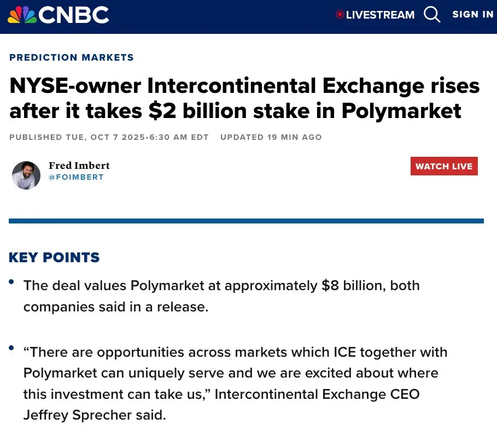Click the Intercontinental Exchange article headline
The width and height of the screenshot is (497, 448).
pos(244,98)
